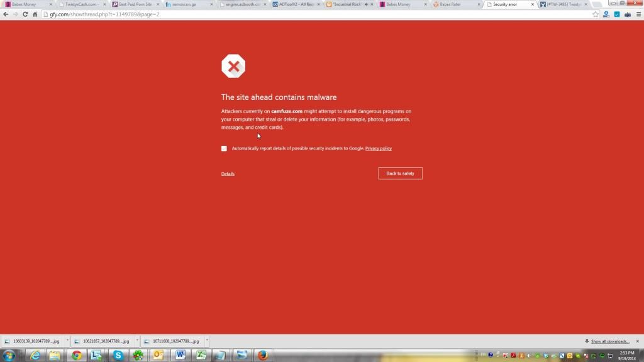Image resolution: width=644 pixels, height=362 pixels.
Task: Click the blue checkmark extension icon
Action: (x=617, y=14)
